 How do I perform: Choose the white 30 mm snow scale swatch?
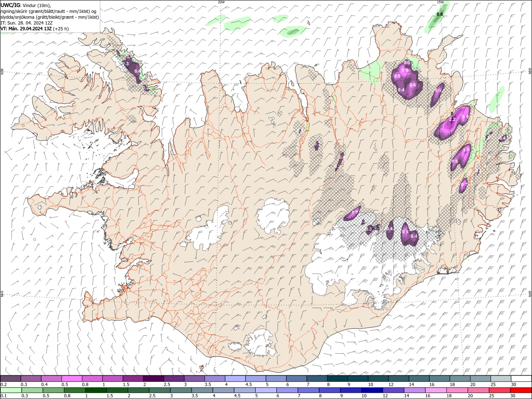click(521, 379)
